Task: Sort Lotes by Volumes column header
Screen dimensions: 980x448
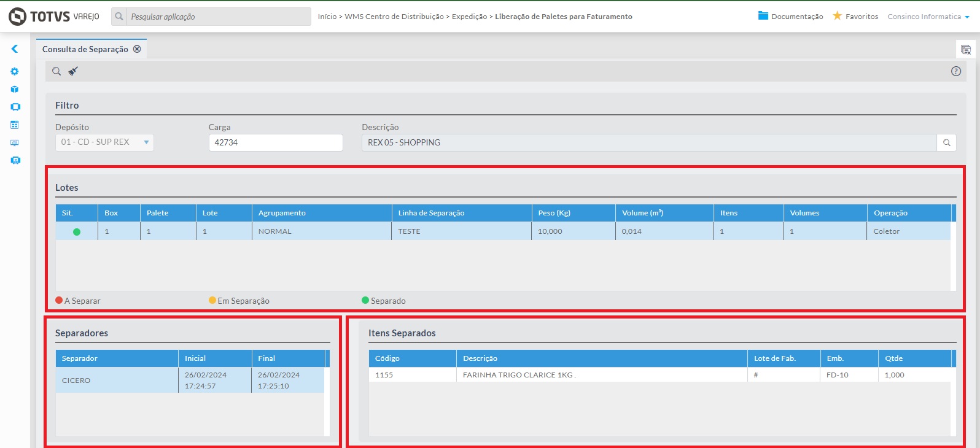Action: [x=825, y=213]
